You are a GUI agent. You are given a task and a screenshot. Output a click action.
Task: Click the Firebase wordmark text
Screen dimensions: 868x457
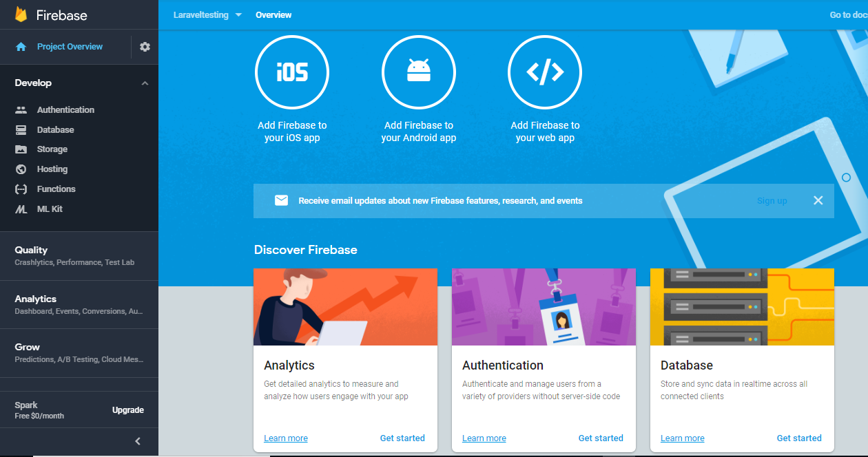coord(62,15)
